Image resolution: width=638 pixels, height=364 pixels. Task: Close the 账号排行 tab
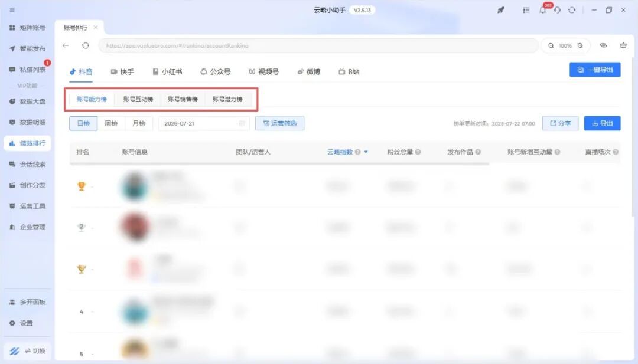click(x=96, y=27)
